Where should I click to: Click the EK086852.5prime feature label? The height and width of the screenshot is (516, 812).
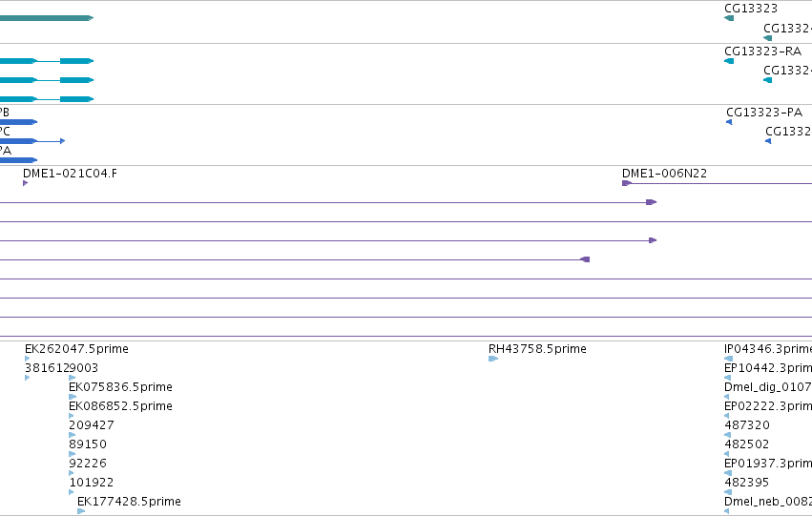point(120,406)
